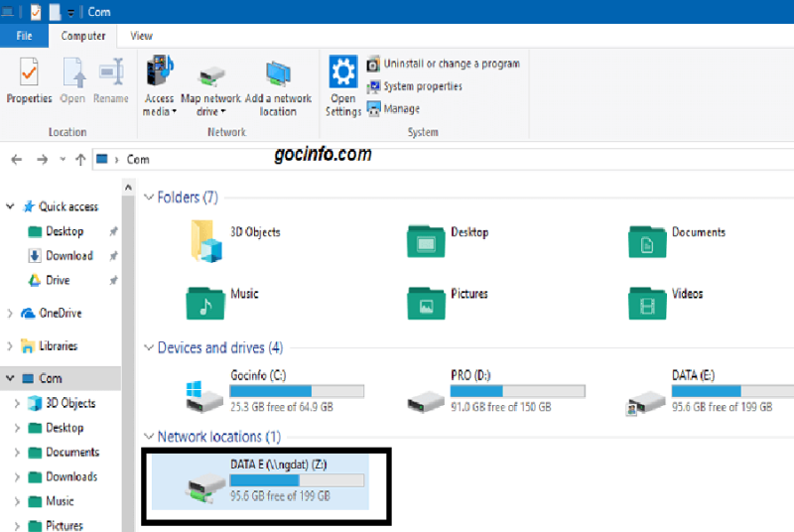Viewport: 794px width, 532px height.
Task: Expand Documents in sidebar tree
Action: click(x=17, y=452)
